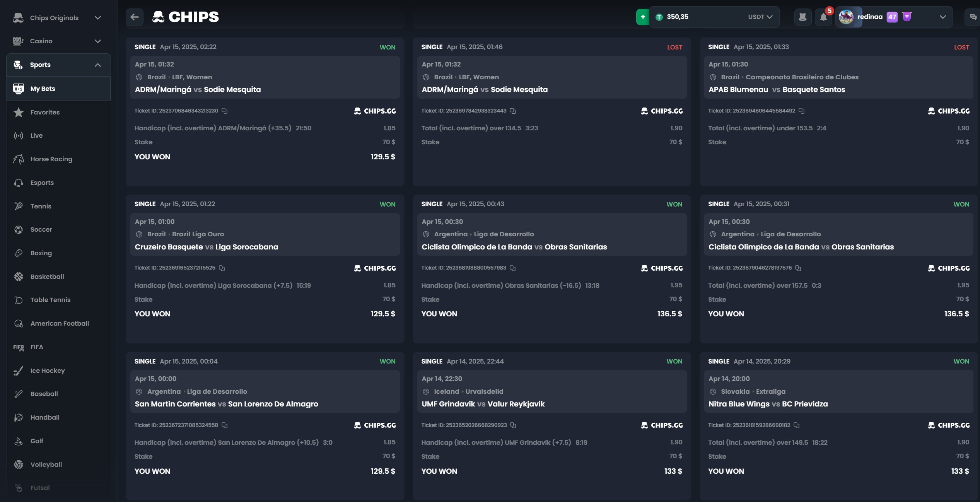
Task: Open Nitra Blue Wings vs BC Prievidza match
Action: pos(768,404)
